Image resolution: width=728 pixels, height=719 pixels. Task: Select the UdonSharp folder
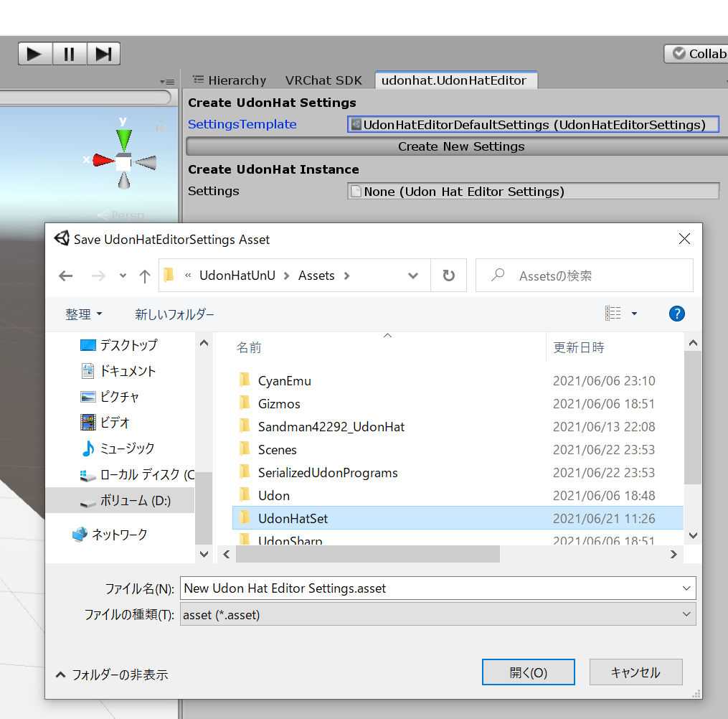tap(290, 539)
